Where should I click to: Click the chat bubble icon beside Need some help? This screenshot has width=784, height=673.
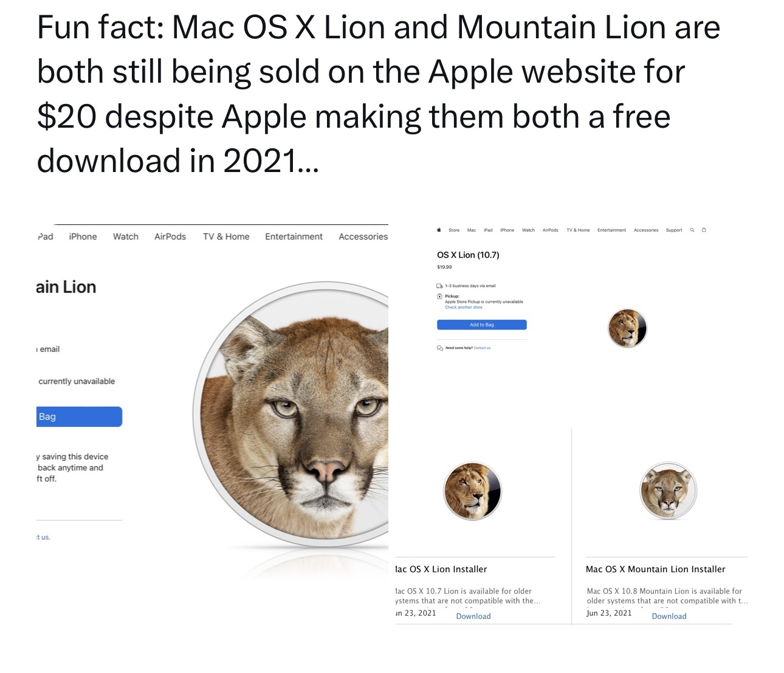(x=439, y=348)
